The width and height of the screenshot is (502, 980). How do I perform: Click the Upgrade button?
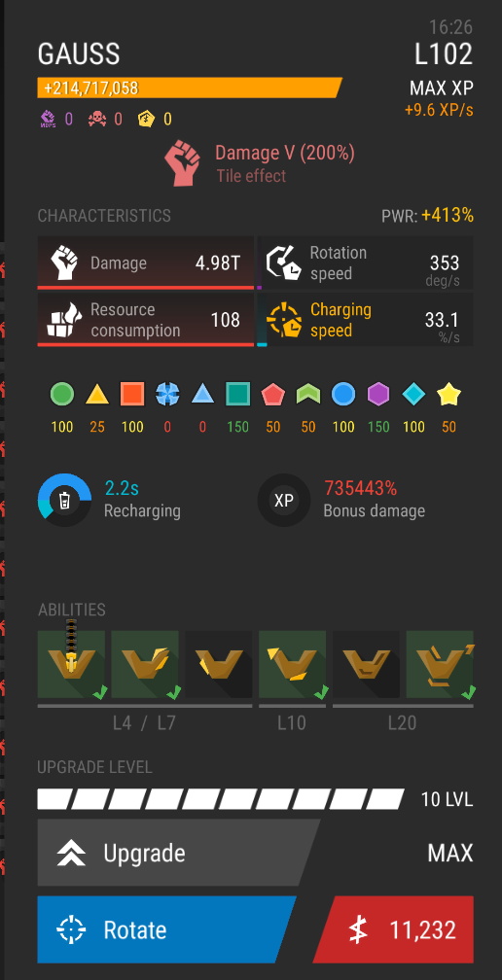(179, 853)
